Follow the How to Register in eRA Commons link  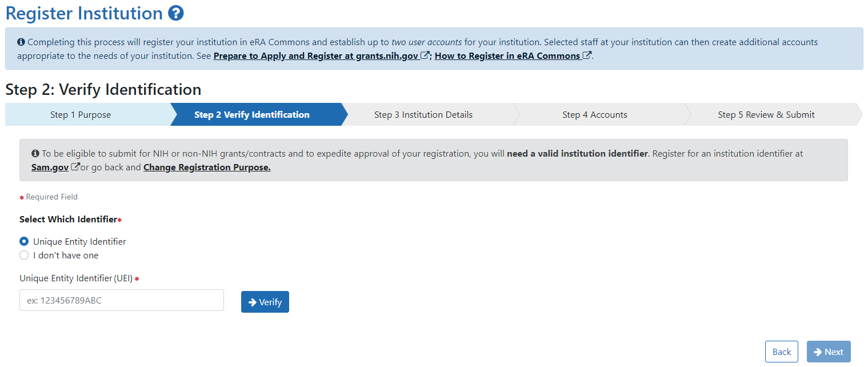(x=507, y=56)
